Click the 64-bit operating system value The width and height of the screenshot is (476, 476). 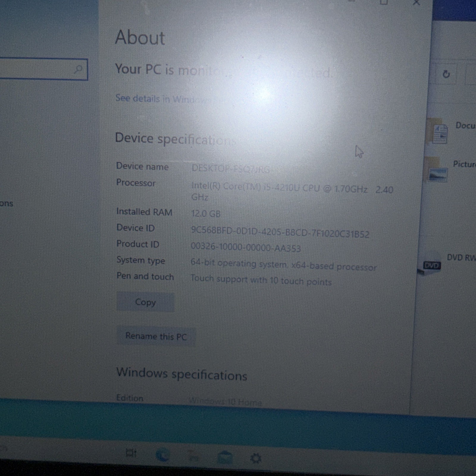tap(284, 265)
